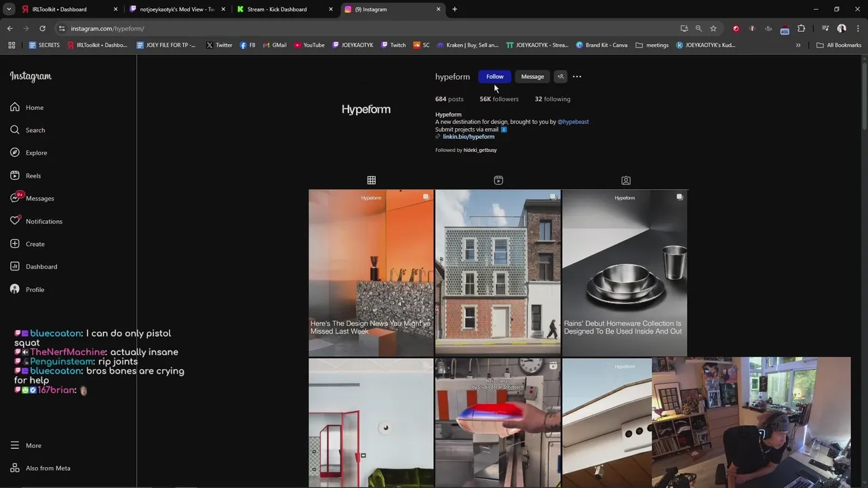This screenshot has width=868, height=488.
Task: Open the Brand Kit - Canva bookmark
Action: [601, 45]
